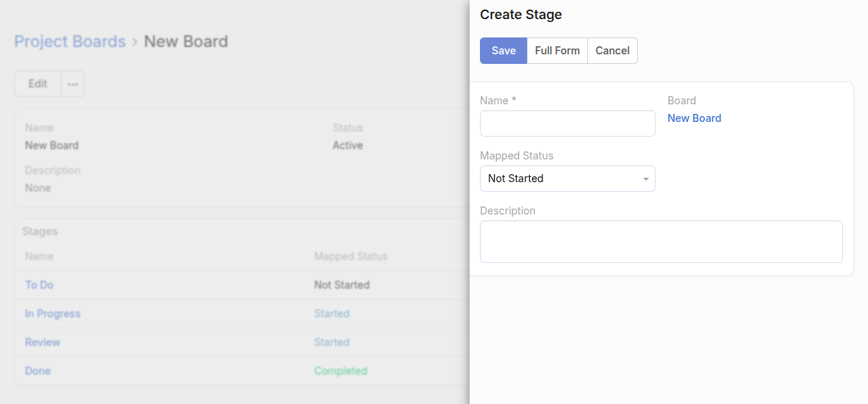Open the New Board link in panel
This screenshot has width=868, height=404.
[x=694, y=118]
